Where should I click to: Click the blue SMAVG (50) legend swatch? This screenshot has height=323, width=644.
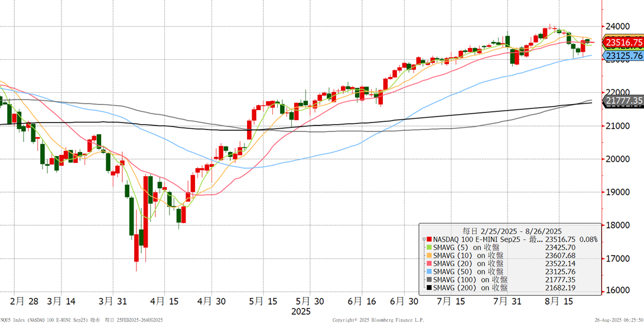(430, 272)
